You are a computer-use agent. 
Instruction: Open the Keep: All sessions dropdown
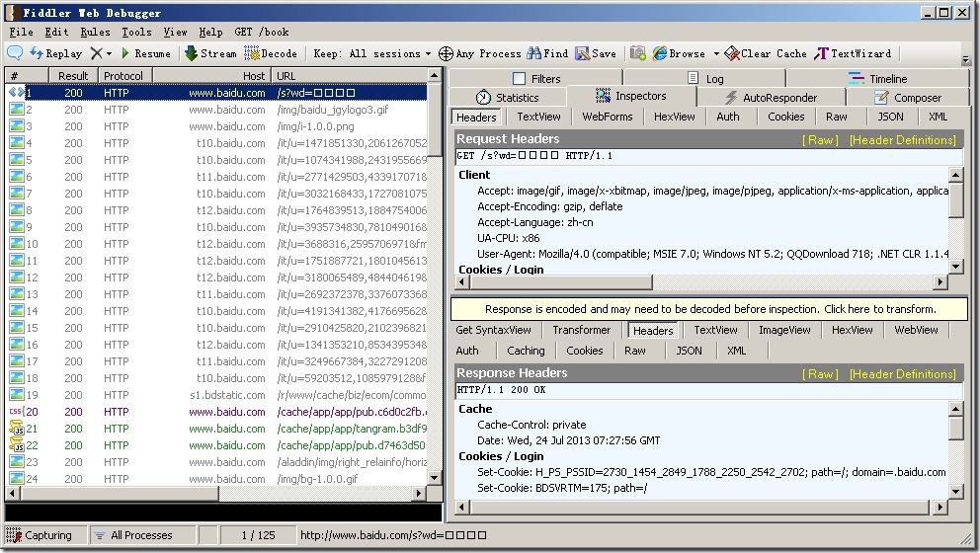coord(371,53)
